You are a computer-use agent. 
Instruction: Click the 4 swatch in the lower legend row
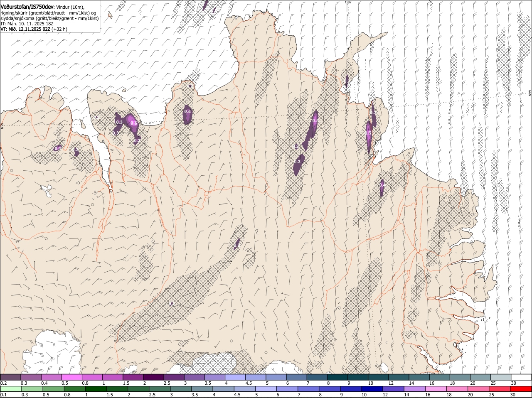[x=223, y=389]
